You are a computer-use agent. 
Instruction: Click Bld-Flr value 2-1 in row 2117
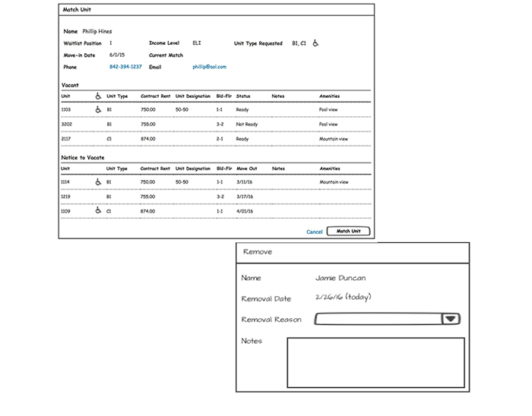(x=220, y=139)
